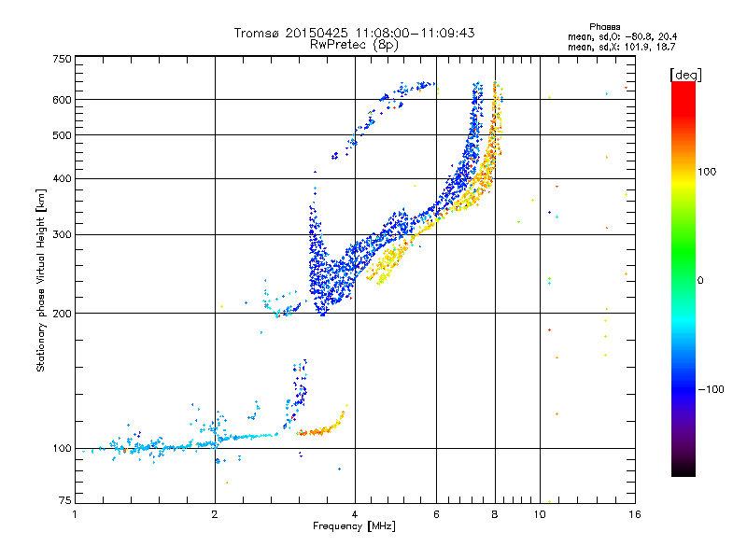Click x-axis tick label '6'
The width and height of the screenshot is (747, 560).
(x=436, y=514)
